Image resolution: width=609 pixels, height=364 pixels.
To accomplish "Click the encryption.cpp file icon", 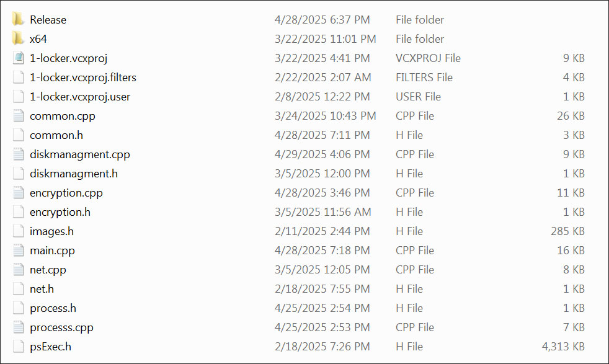I will point(18,193).
